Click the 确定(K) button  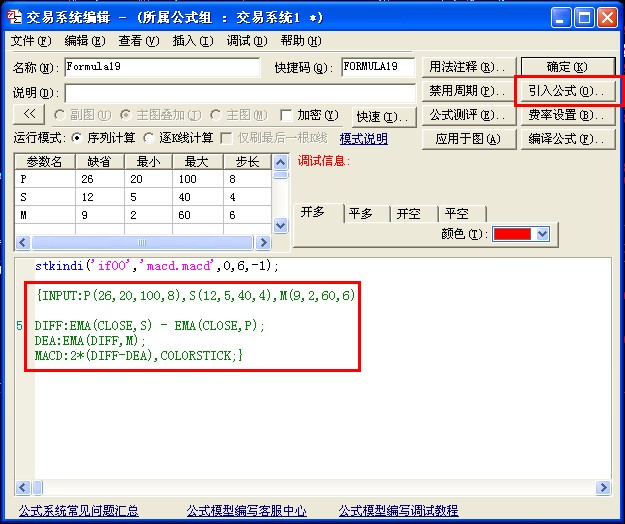click(x=568, y=67)
